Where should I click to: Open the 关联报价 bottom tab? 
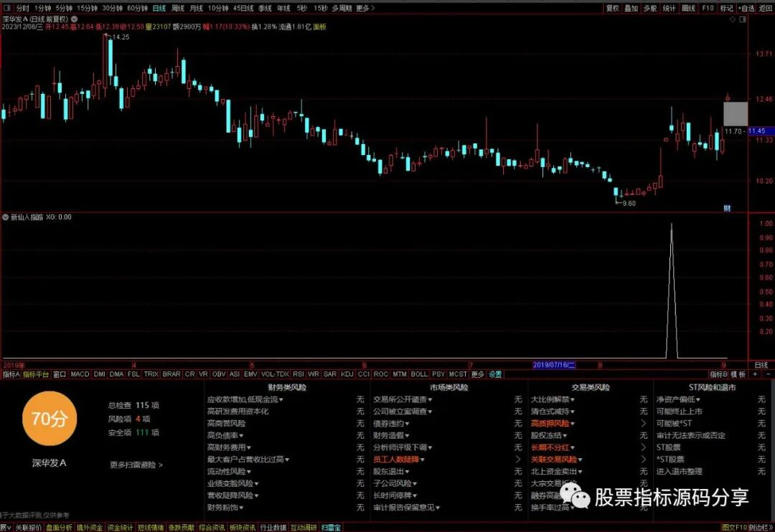point(28,528)
